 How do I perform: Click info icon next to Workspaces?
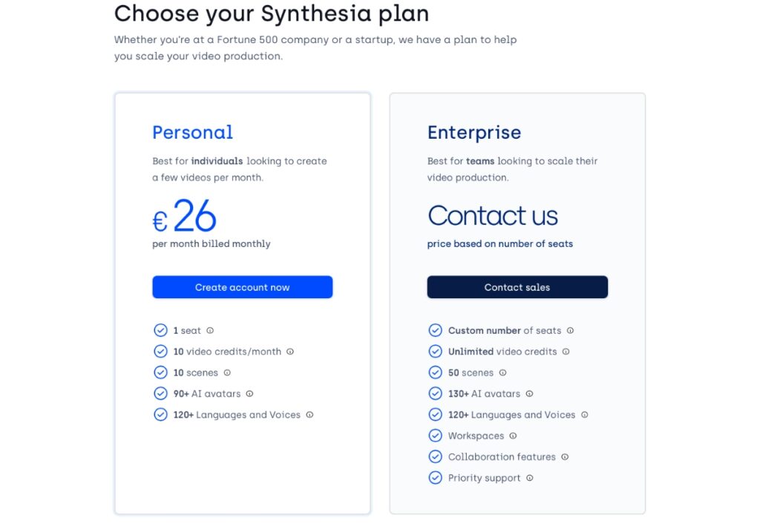(513, 436)
